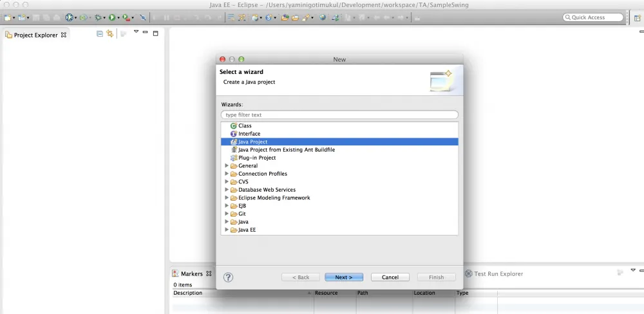Click the New file icon in main toolbar

pyautogui.click(x=7, y=17)
